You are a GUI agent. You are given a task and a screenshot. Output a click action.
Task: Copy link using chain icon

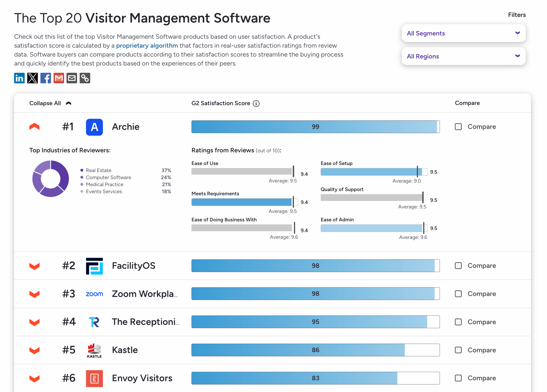(x=85, y=78)
